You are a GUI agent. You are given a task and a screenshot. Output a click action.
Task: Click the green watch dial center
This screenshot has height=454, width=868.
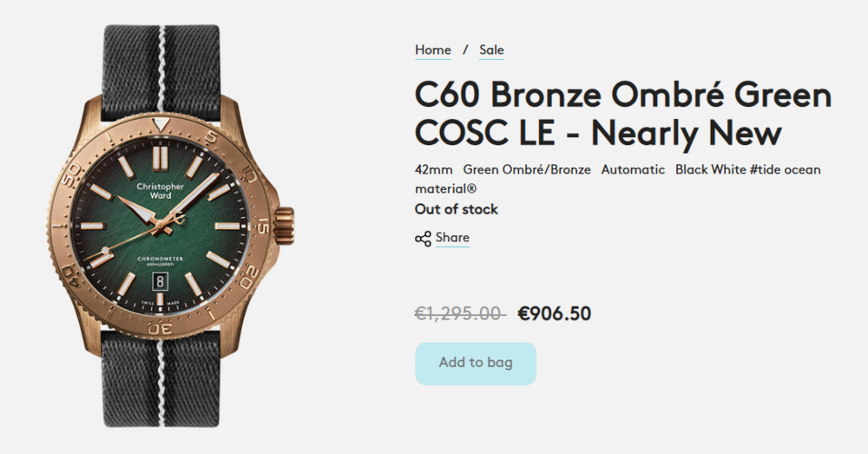pyautogui.click(x=161, y=226)
